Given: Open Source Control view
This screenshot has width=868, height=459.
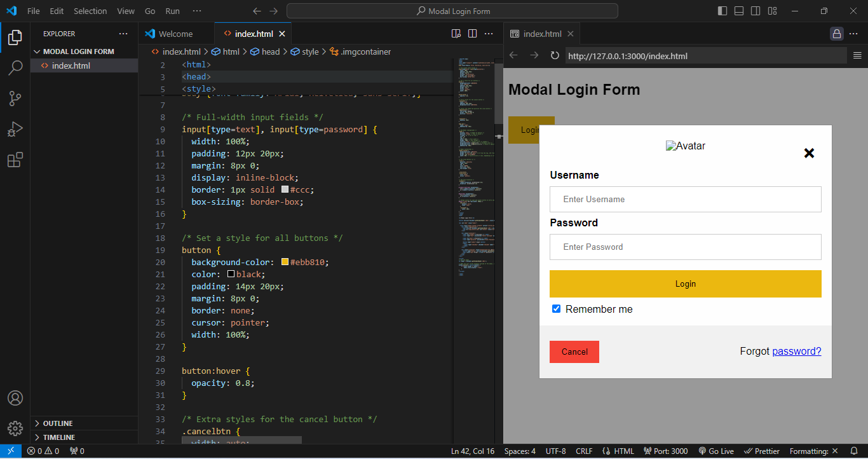Looking at the screenshot, I should coord(15,99).
